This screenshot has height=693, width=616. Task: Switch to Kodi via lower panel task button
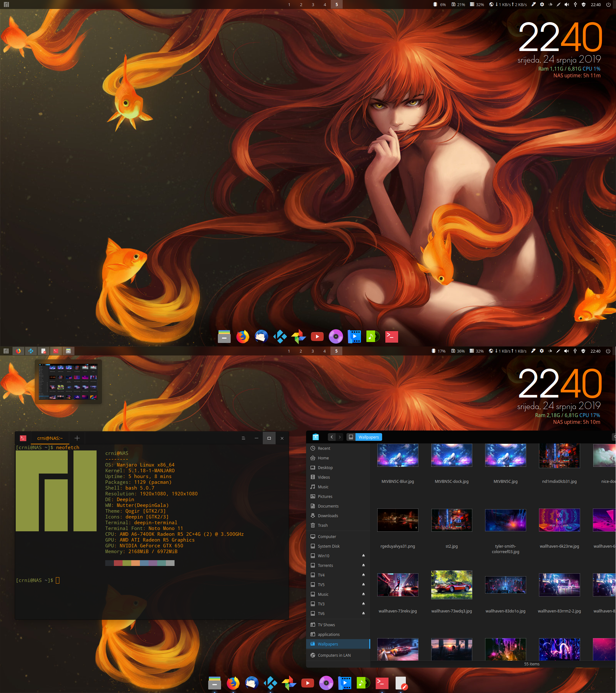click(31, 351)
